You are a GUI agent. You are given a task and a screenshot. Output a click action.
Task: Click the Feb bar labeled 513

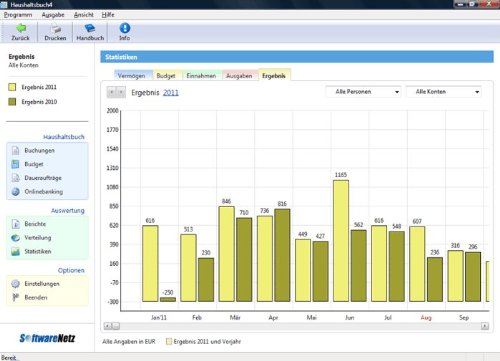(188, 268)
